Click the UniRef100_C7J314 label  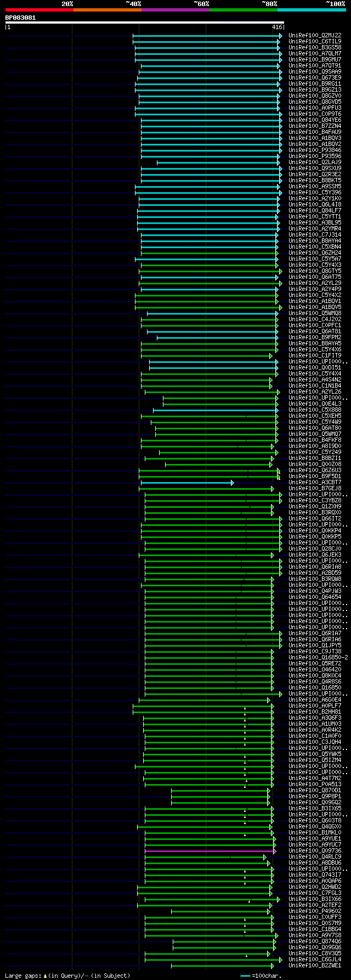[315, 234]
